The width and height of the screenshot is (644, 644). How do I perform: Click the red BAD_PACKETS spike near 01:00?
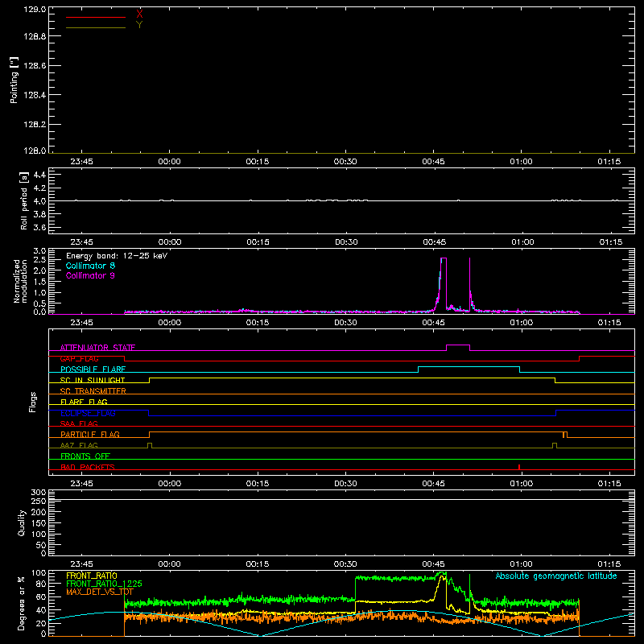[x=519, y=467]
